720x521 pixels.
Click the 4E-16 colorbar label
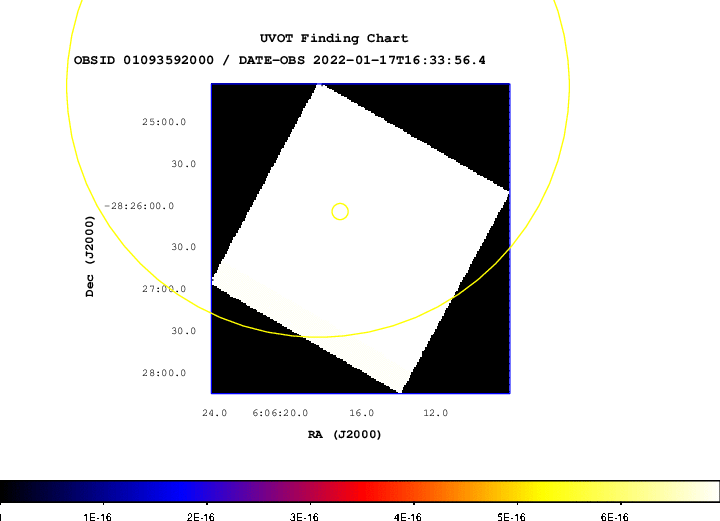point(408,517)
